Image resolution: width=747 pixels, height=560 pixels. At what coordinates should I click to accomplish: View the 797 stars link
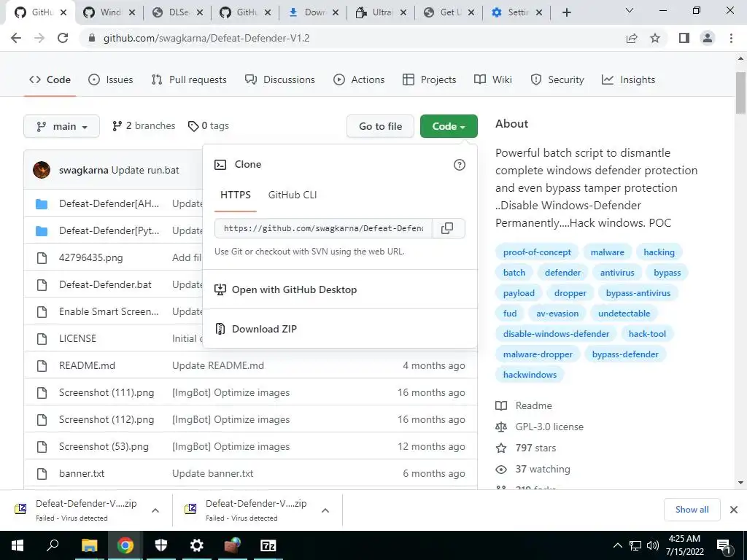point(535,448)
